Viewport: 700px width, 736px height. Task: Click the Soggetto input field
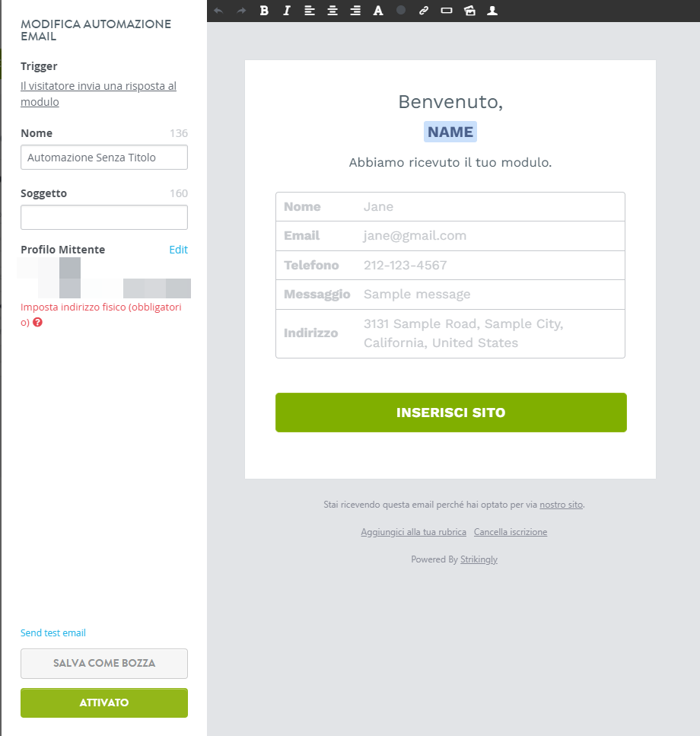[x=104, y=218]
